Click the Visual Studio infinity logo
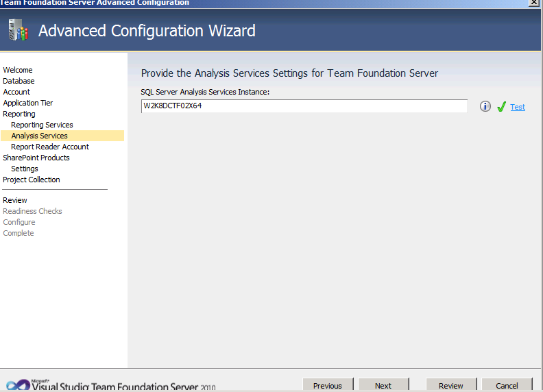 point(19,385)
